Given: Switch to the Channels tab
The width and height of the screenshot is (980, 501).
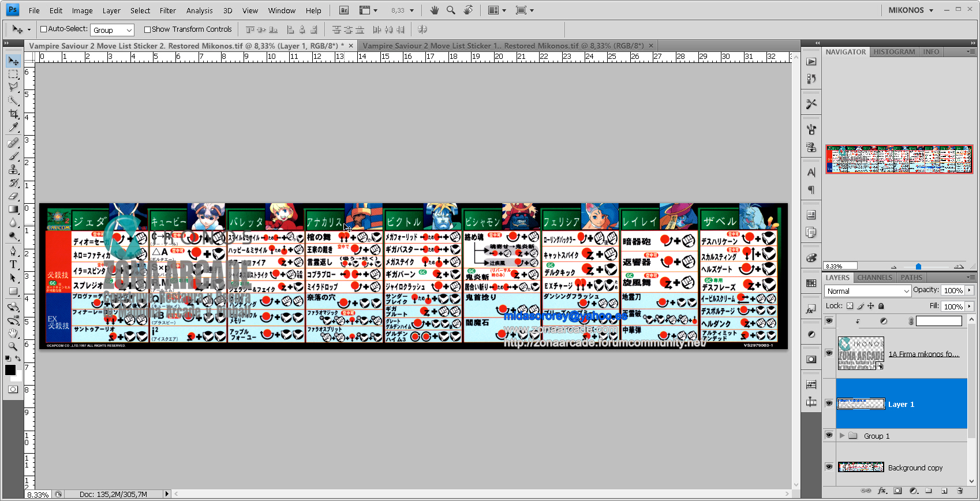Looking at the screenshot, I should click(x=874, y=278).
